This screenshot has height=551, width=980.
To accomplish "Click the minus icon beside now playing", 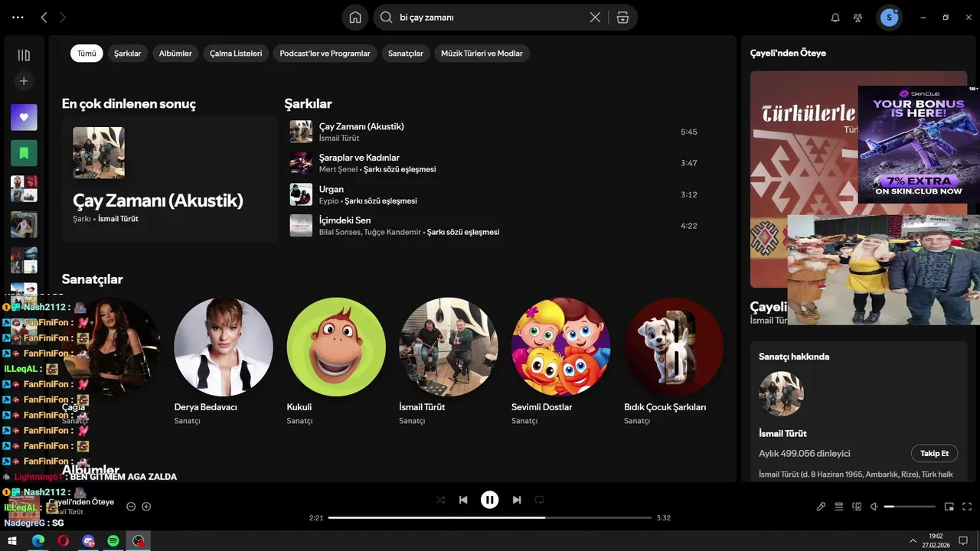I will (x=131, y=507).
